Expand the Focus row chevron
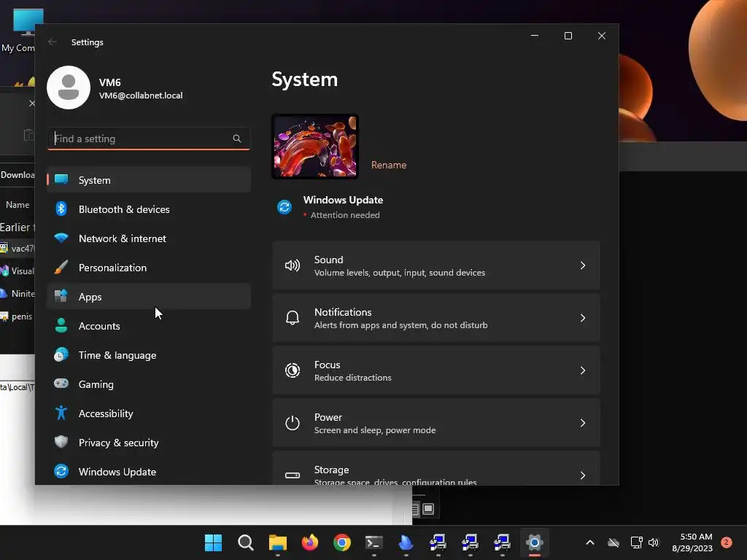This screenshot has height=560, width=747. (x=583, y=370)
